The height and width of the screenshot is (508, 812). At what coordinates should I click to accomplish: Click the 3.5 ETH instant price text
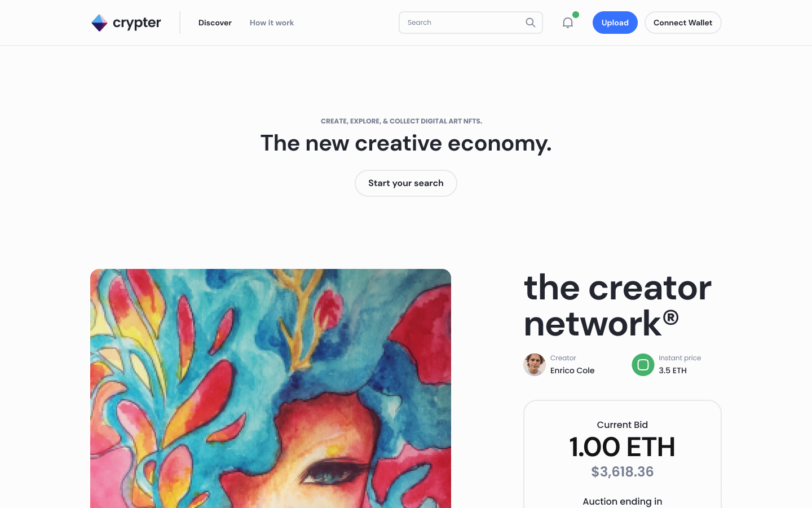tap(673, 370)
